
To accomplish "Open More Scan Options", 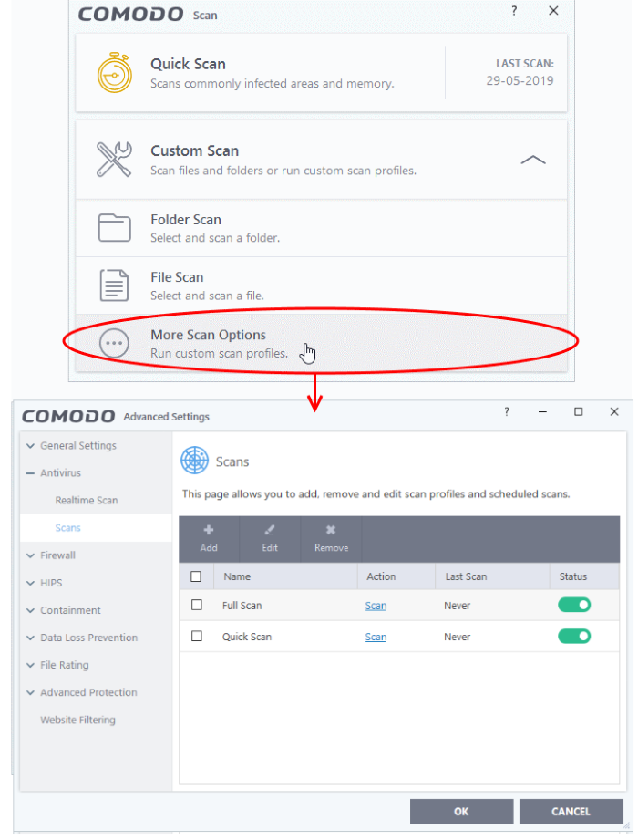I will 321,343.
